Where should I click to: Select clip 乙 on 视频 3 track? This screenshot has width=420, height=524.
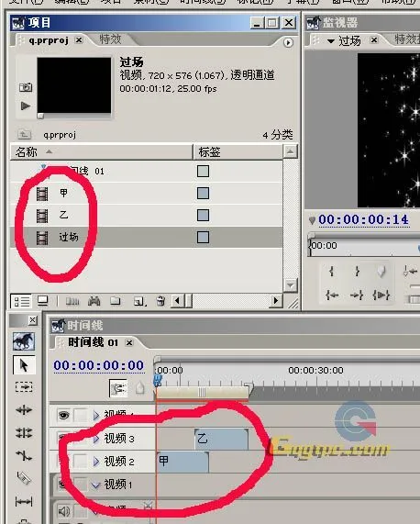[x=221, y=439]
